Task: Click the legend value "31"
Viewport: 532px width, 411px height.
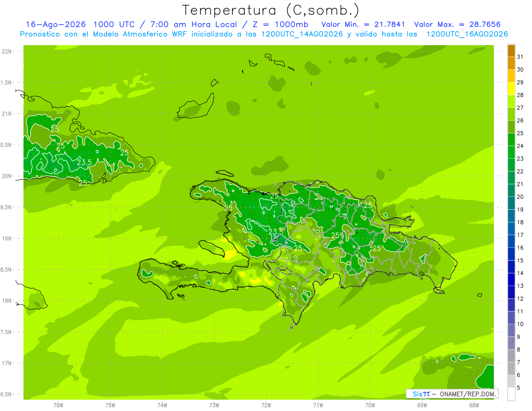Action: click(520, 56)
